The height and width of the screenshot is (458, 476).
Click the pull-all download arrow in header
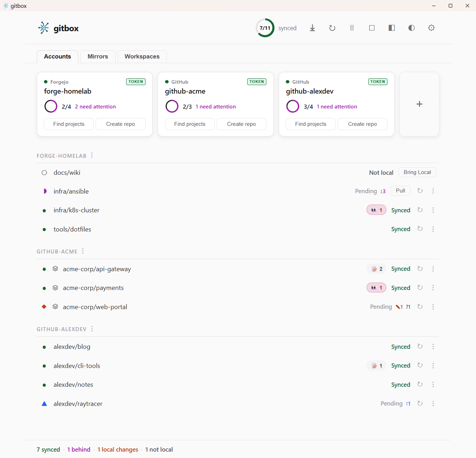(x=312, y=28)
